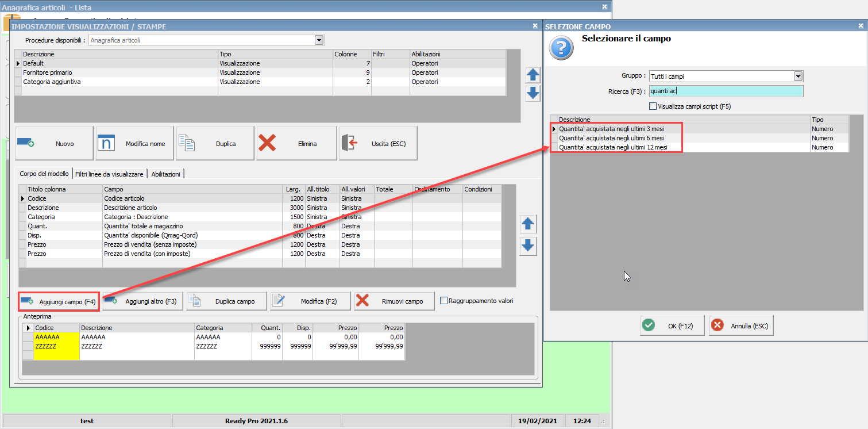The image size is (868, 429).
Task: Click Ready Pro 2021.1.6 in status bar
Action: [x=256, y=421]
